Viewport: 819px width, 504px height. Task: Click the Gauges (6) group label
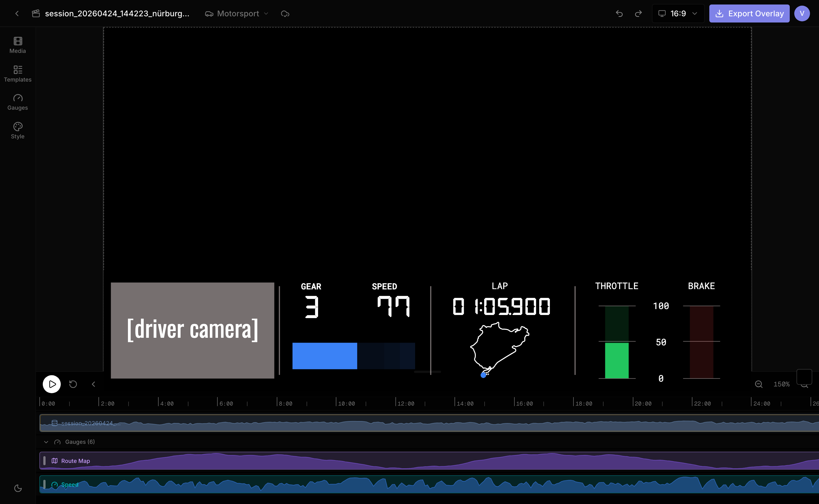[80, 442]
